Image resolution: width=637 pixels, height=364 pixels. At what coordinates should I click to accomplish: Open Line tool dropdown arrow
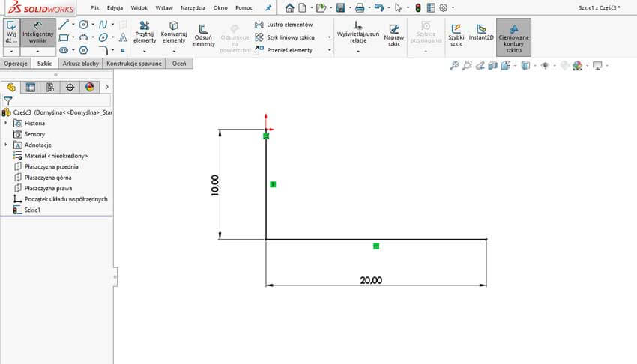[x=73, y=25]
